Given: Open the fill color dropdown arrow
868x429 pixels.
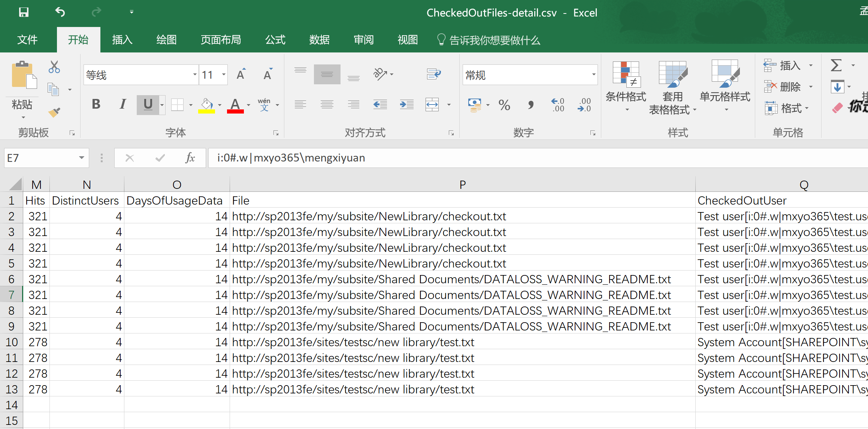Looking at the screenshot, I should pyautogui.click(x=220, y=105).
